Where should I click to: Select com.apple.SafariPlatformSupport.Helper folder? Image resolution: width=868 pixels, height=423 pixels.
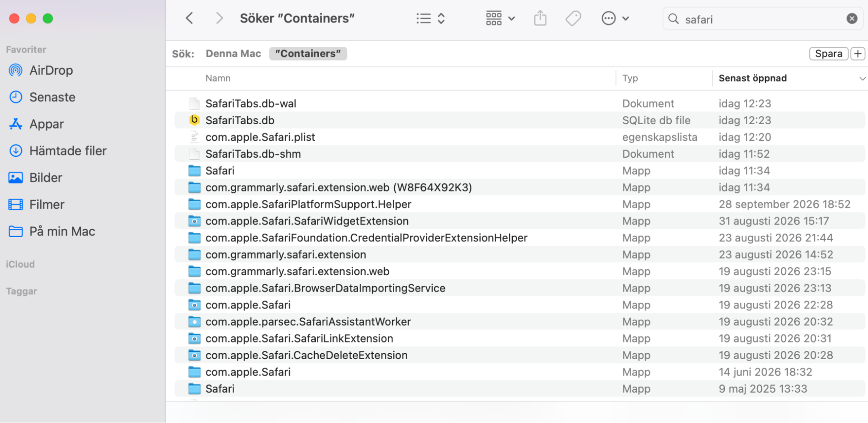(308, 205)
